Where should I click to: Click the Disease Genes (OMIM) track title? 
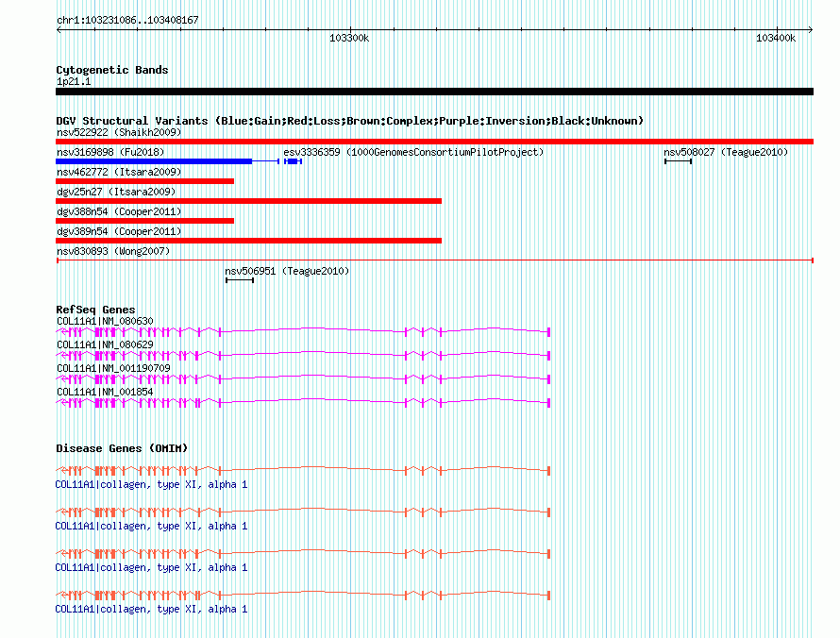[x=122, y=448]
